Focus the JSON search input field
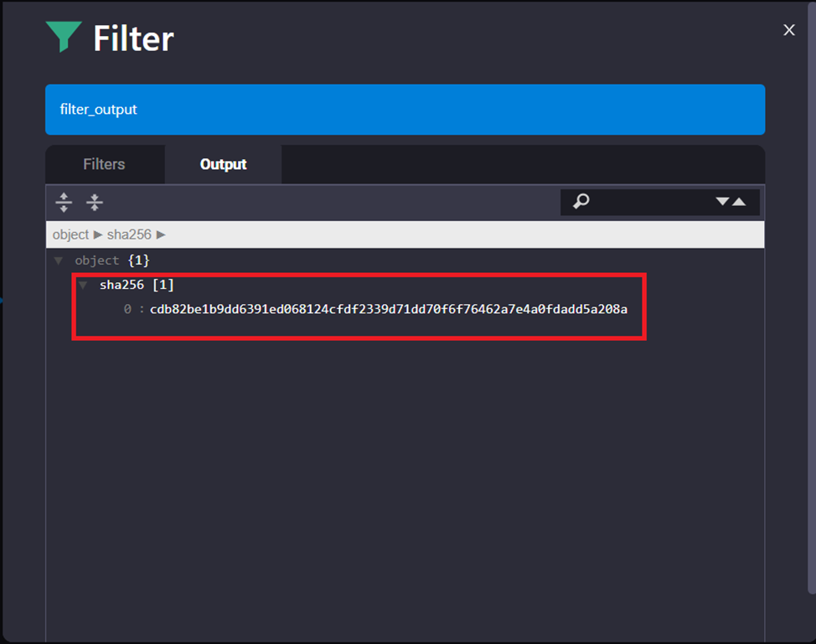 point(650,202)
